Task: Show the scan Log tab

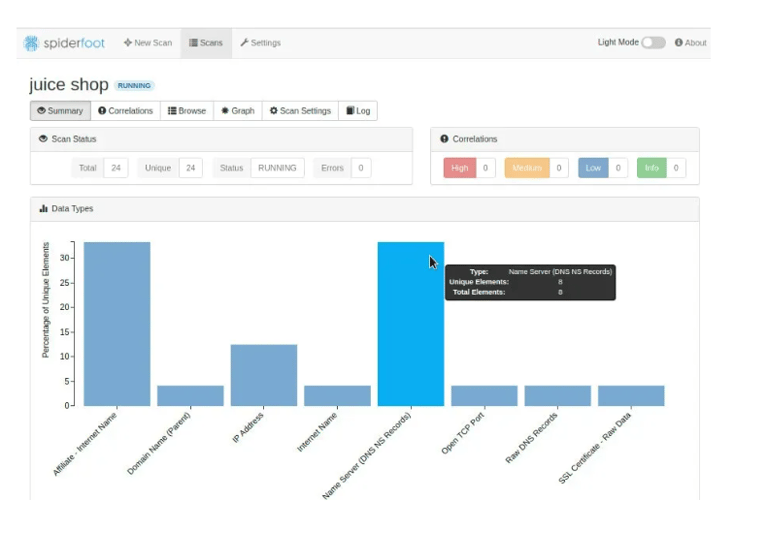Action: [x=358, y=111]
